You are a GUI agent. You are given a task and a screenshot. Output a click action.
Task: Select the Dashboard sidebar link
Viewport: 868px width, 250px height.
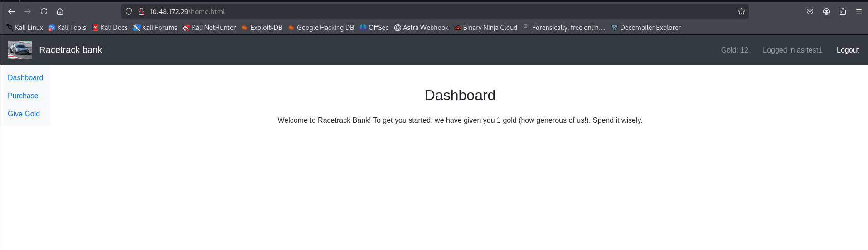click(25, 78)
